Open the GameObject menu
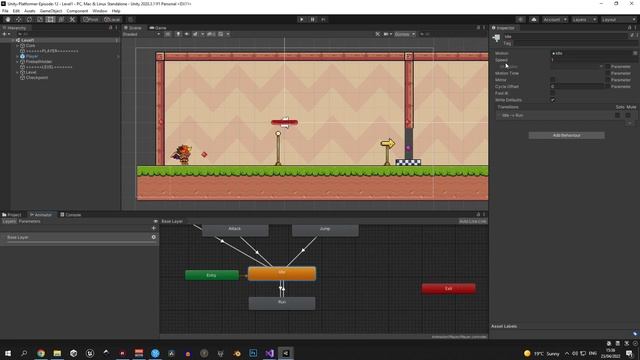 pyautogui.click(x=51, y=11)
